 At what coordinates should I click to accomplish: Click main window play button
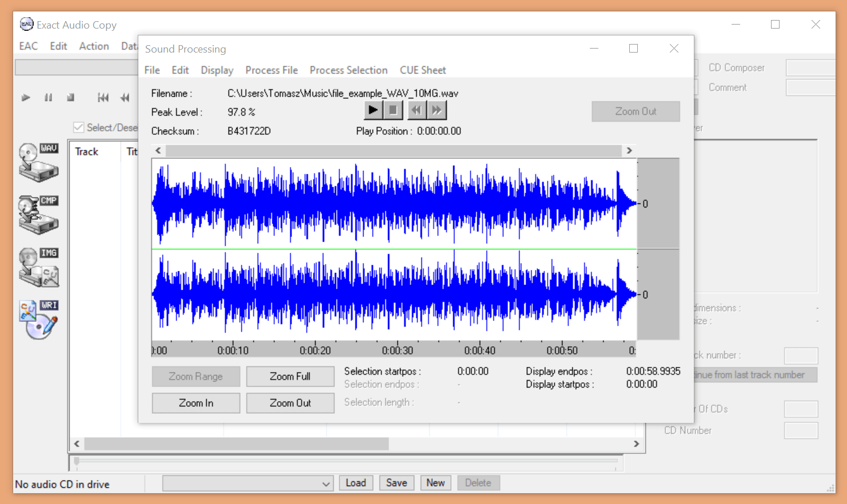[x=26, y=98]
